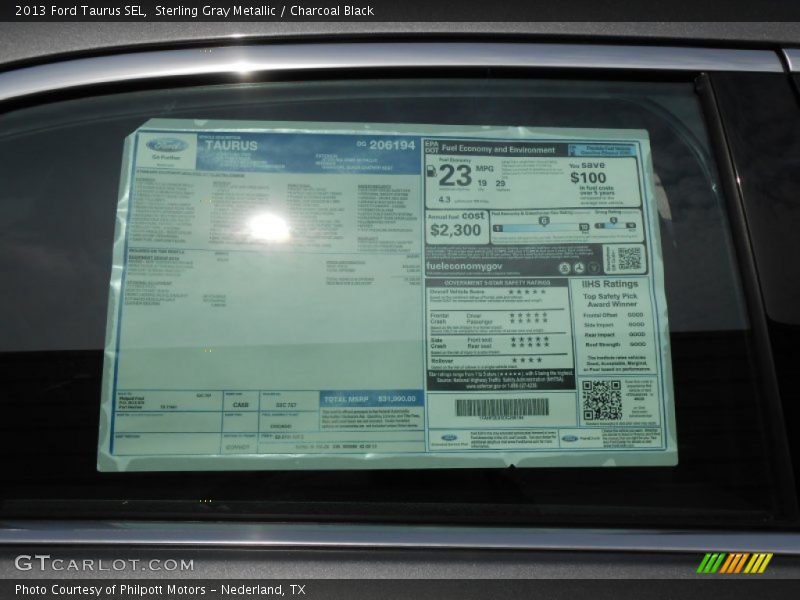This screenshot has height=600, width=800.
Task: Select the fuel economy rating scale bar
Action: coord(541,228)
